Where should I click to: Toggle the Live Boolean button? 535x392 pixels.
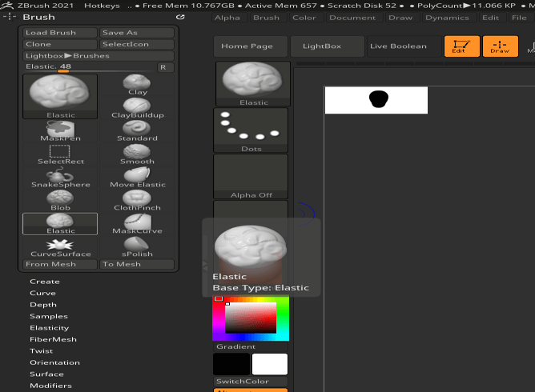click(x=398, y=46)
